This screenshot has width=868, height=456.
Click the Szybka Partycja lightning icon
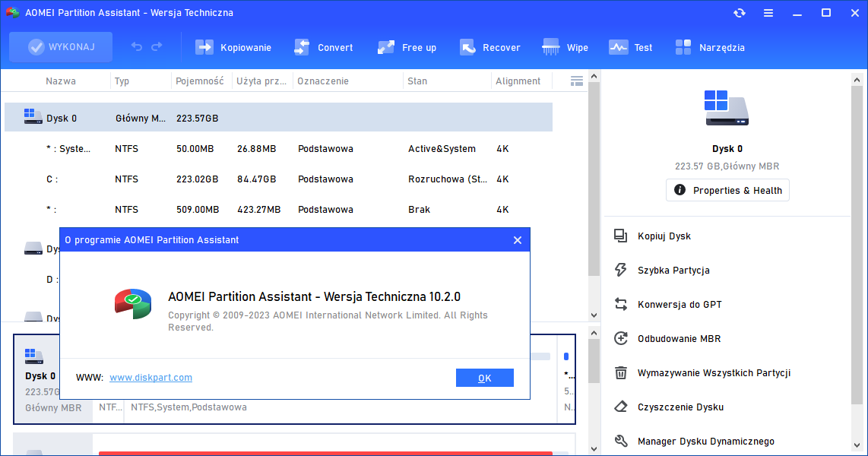(x=620, y=270)
